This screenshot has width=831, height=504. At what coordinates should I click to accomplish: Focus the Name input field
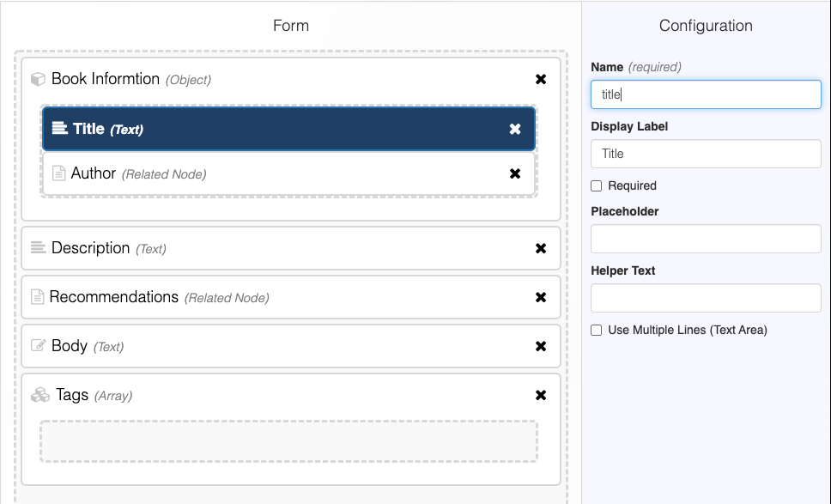tap(706, 94)
